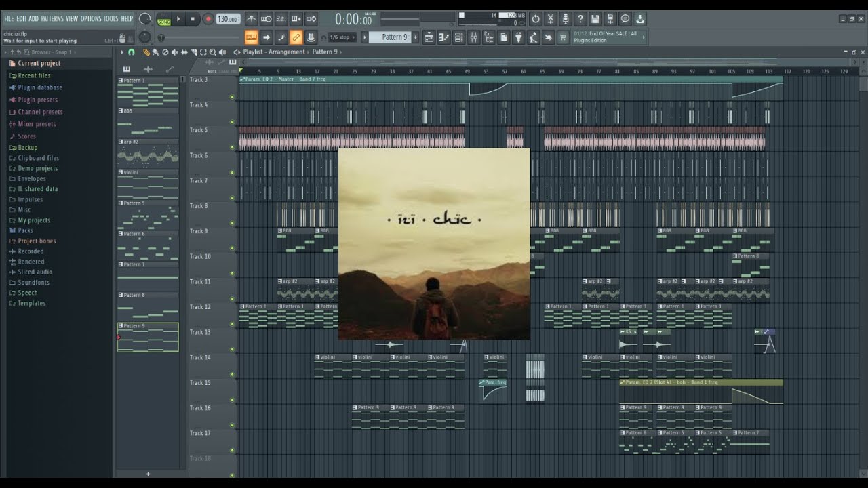Select the Delete tool in playlist toolbar
The height and width of the screenshot is (488, 868).
tap(165, 52)
